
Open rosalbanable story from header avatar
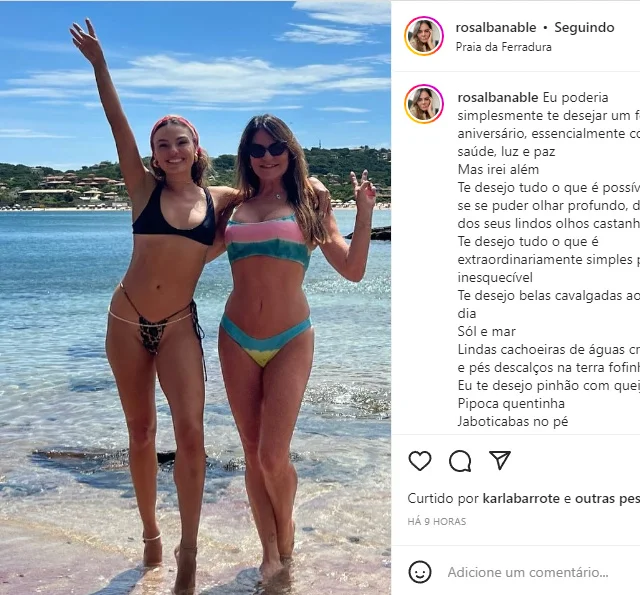pyautogui.click(x=424, y=36)
